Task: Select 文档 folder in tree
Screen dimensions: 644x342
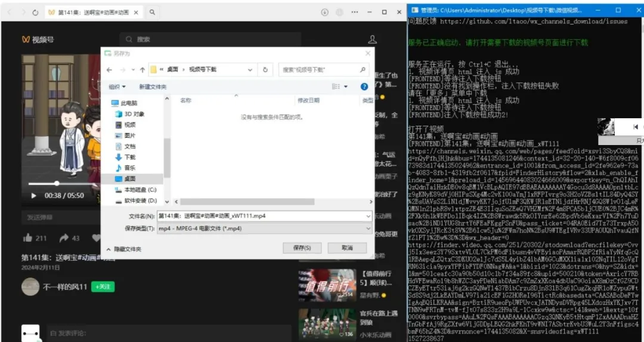Action: point(125,146)
